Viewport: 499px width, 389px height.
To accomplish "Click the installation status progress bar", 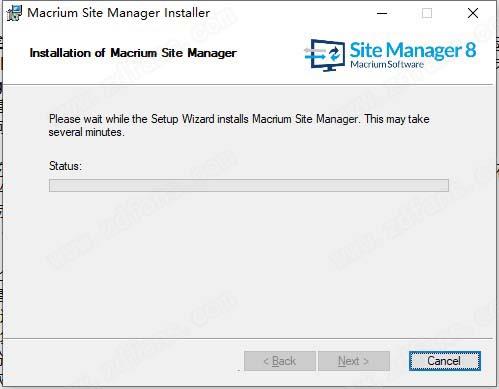I will click(249, 185).
